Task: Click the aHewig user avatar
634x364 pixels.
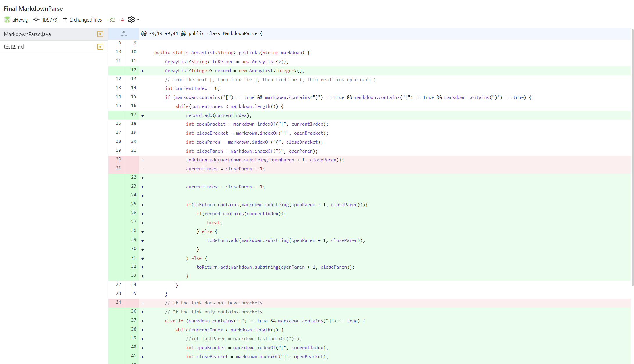Action: tap(7, 19)
